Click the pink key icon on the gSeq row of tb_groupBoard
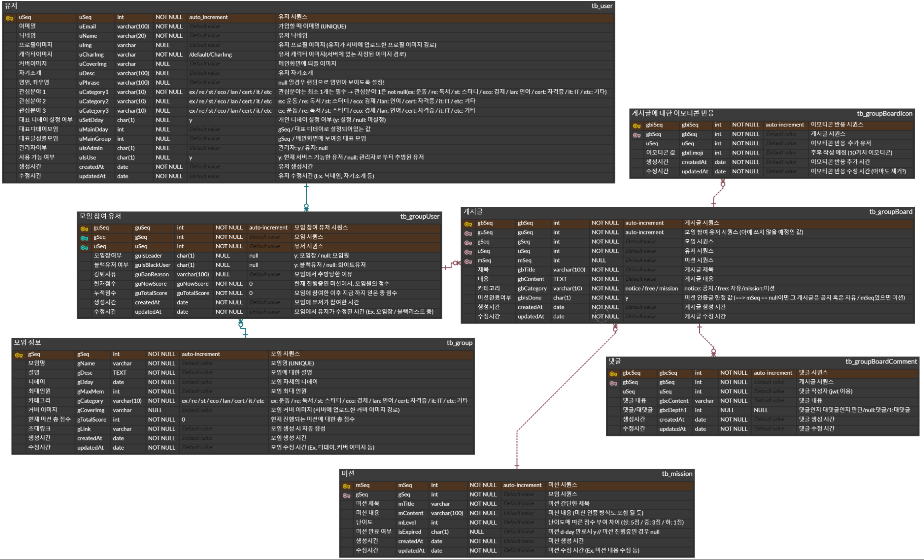Viewport: 924px width, 560px height. coord(468,243)
